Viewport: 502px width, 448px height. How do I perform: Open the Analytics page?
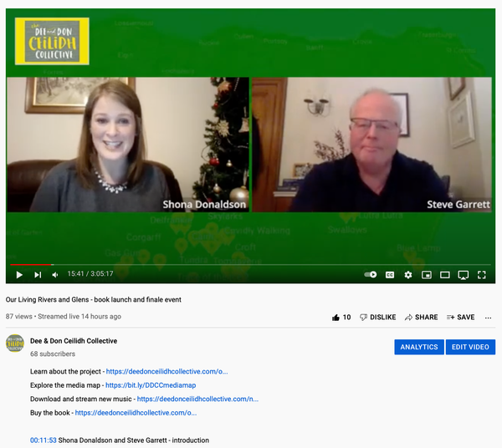pyautogui.click(x=419, y=347)
